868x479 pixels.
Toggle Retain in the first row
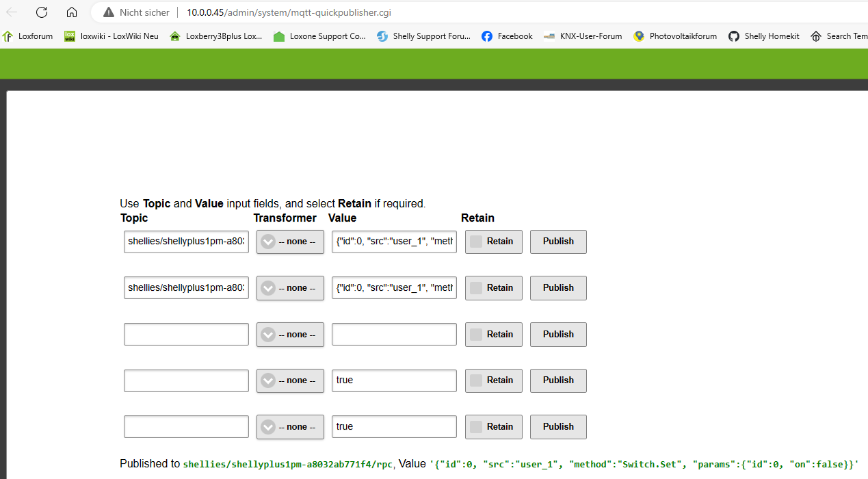click(494, 242)
